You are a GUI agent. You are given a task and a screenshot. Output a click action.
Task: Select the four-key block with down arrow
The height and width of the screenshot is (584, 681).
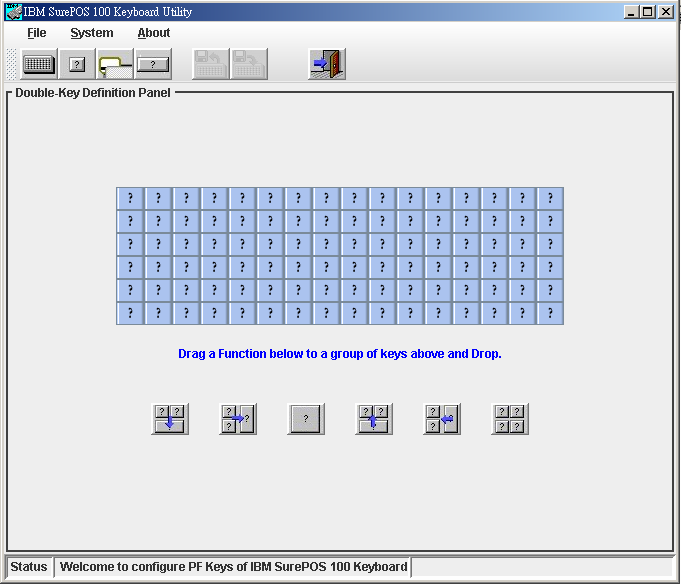[170, 419]
